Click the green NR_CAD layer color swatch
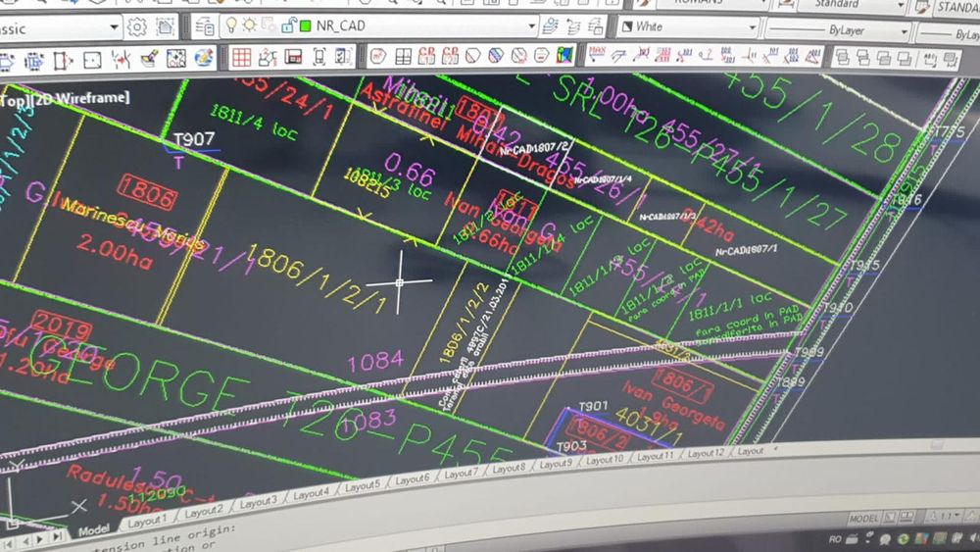Screen dimensions: 980x552 click(306, 25)
